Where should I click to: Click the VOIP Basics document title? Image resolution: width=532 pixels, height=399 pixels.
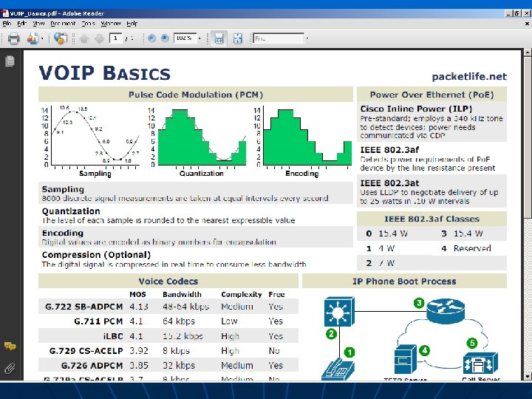(105, 73)
